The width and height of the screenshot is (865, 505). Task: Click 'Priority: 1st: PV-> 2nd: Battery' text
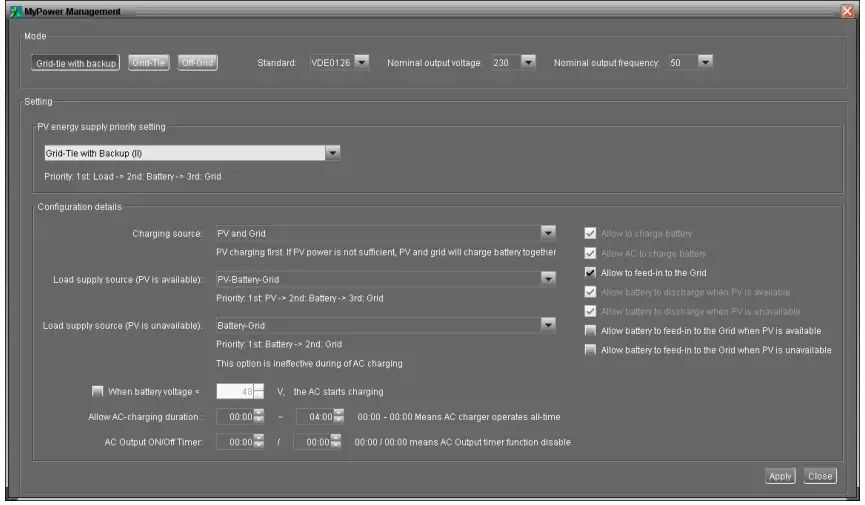300,298
